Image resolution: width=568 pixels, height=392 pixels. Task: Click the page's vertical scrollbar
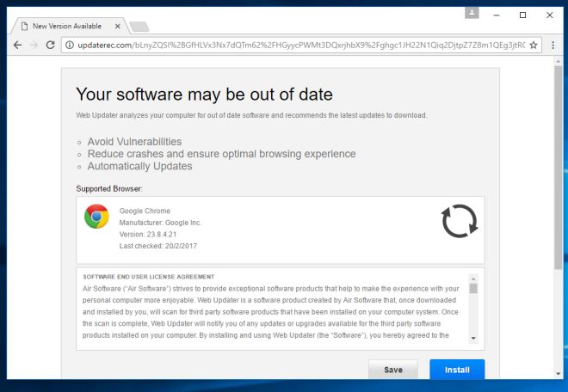[x=558, y=172]
